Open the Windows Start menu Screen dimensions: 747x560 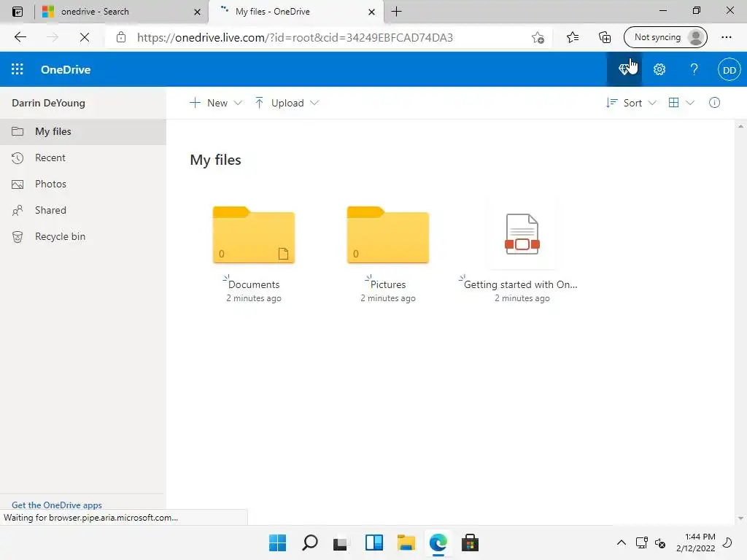point(277,542)
